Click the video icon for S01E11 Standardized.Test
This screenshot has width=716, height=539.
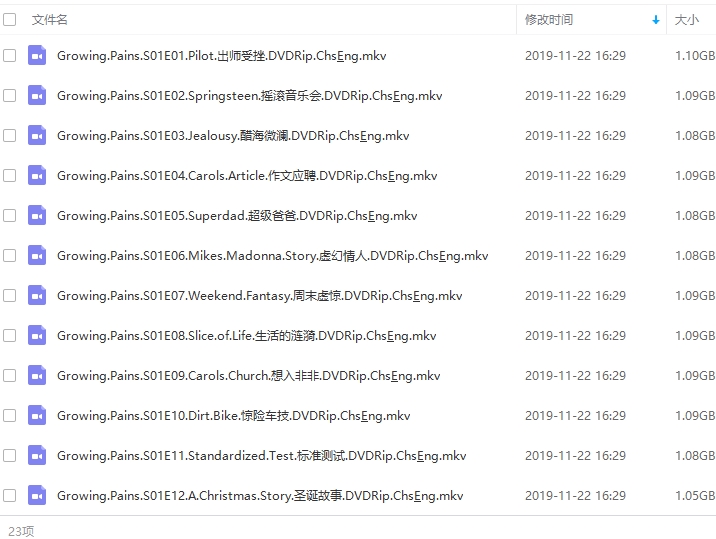(x=37, y=455)
